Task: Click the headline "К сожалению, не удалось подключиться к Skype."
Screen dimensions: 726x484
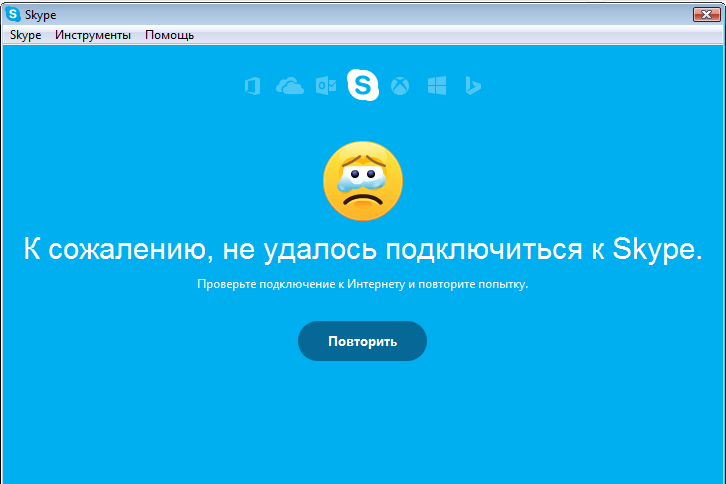Action: (363, 249)
